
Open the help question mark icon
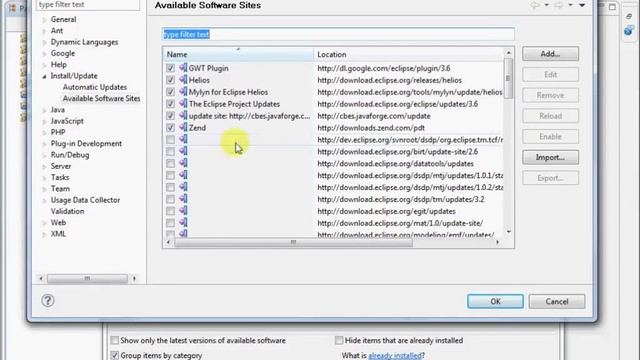[x=48, y=301]
